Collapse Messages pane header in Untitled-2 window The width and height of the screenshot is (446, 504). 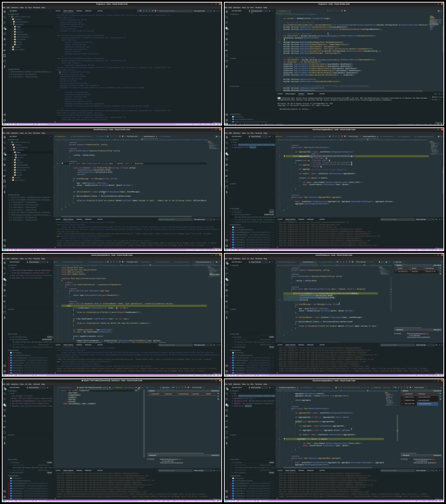184,455
